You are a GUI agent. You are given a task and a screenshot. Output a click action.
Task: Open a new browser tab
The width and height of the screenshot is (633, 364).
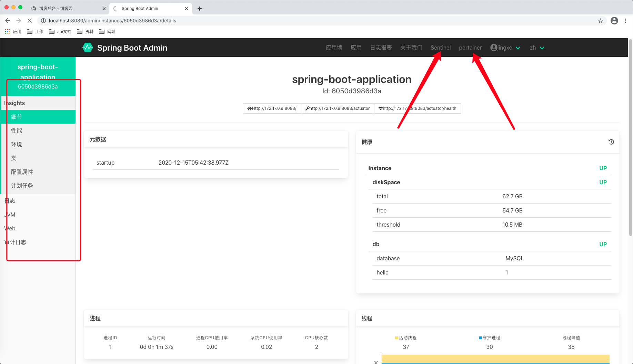pyautogui.click(x=200, y=9)
